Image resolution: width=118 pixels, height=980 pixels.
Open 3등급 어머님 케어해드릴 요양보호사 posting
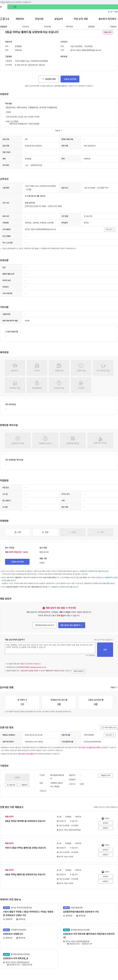[x=25, y=821]
